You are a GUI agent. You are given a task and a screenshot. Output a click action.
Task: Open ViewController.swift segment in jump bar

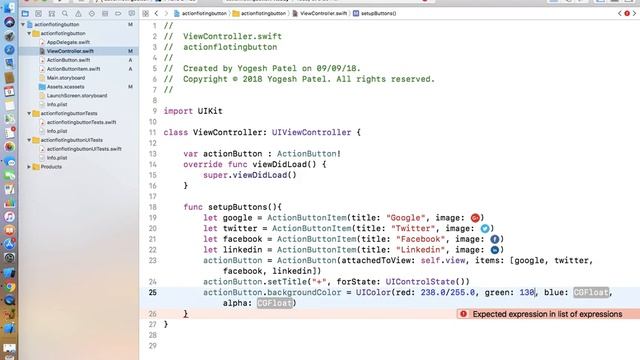coord(320,13)
